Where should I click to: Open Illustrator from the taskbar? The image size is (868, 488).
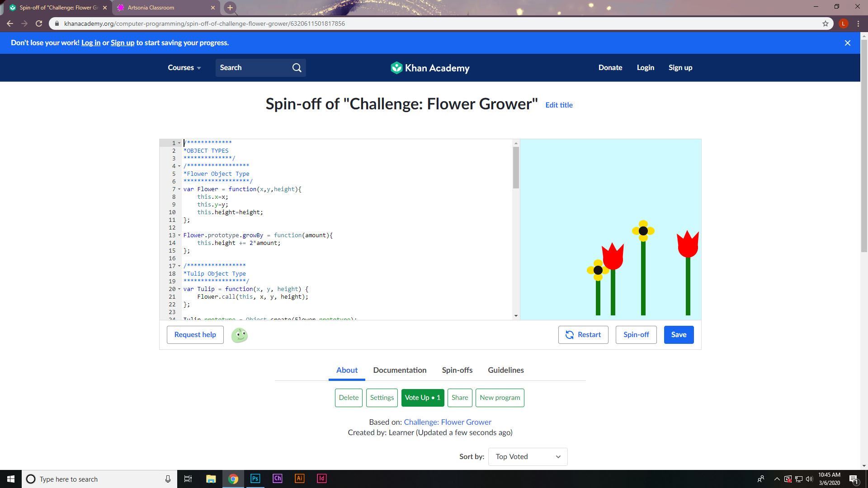pyautogui.click(x=299, y=479)
